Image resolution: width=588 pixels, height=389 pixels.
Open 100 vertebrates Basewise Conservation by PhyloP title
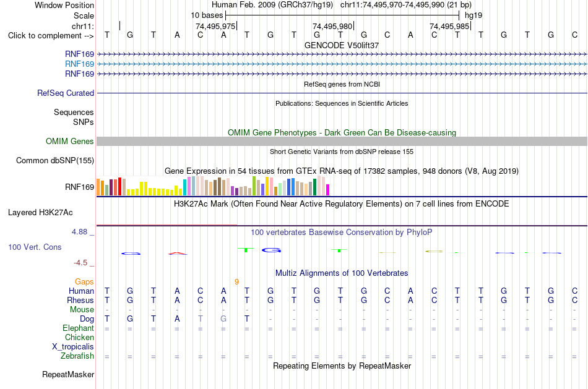click(x=342, y=233)
